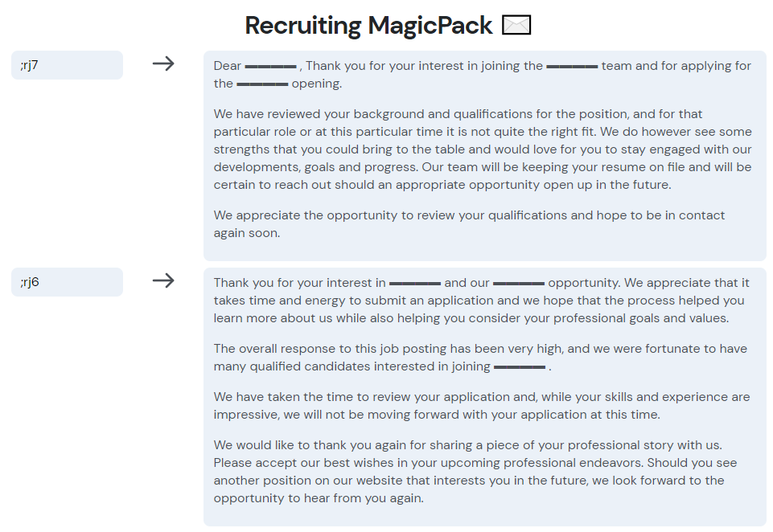The height and width of the screenshot is (532, 773).
Task: Click "learn more about us" line in ;rj6 template
Action: pyautogui.click(x=471, y=318)
